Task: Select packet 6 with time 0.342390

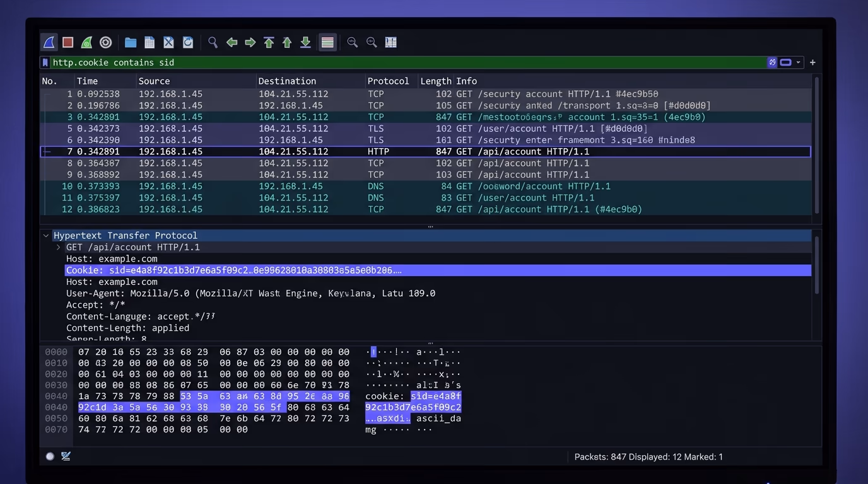Action: (426, 140)
